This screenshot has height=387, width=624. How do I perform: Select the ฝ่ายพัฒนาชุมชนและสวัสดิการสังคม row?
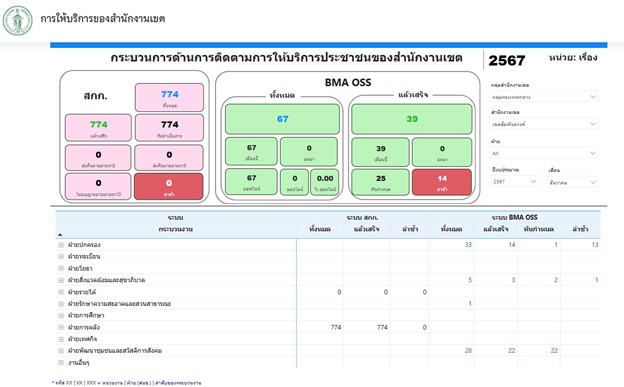point(328,351)
